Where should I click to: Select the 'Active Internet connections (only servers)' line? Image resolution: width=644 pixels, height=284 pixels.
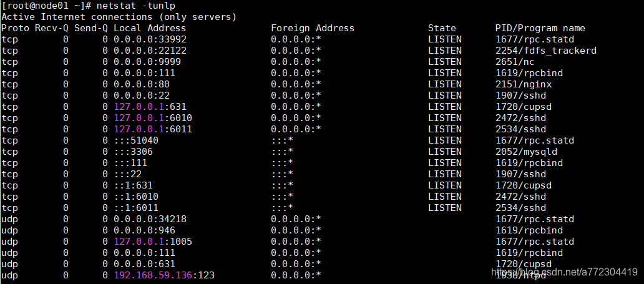(119, 17)
